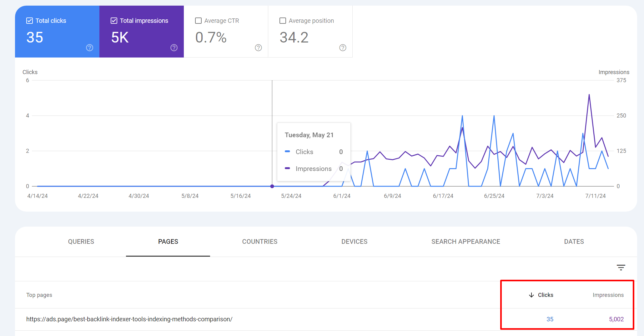Screen dimensions: 644x336
Task: Click the 4/14/24 date axis label
Action: pos(38,196)
